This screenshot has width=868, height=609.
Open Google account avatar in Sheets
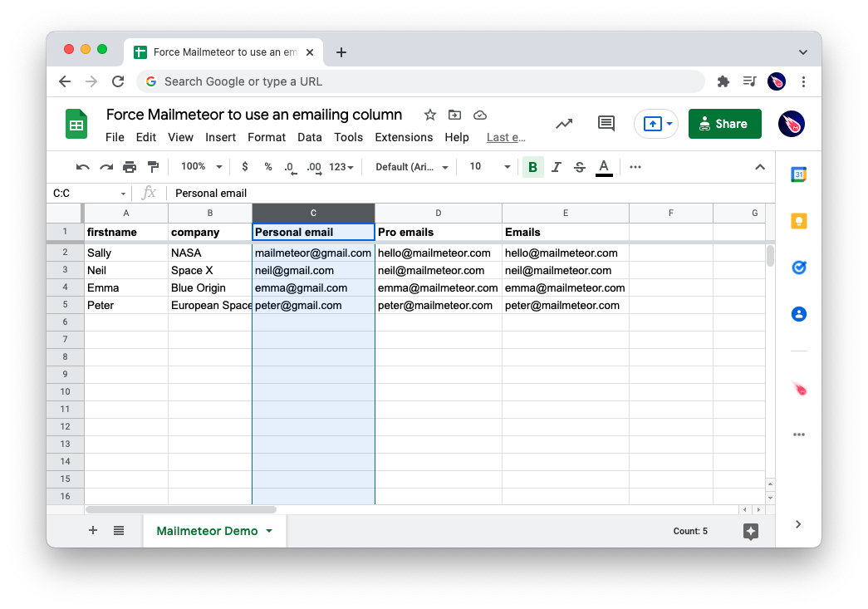792,124
